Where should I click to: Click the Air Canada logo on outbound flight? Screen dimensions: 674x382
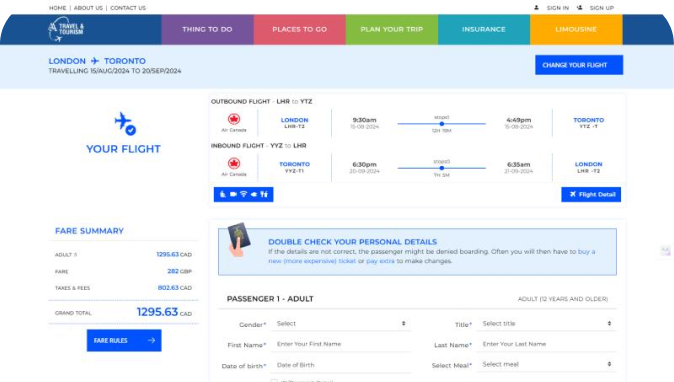pyautogui.click(x=234, y=119)
